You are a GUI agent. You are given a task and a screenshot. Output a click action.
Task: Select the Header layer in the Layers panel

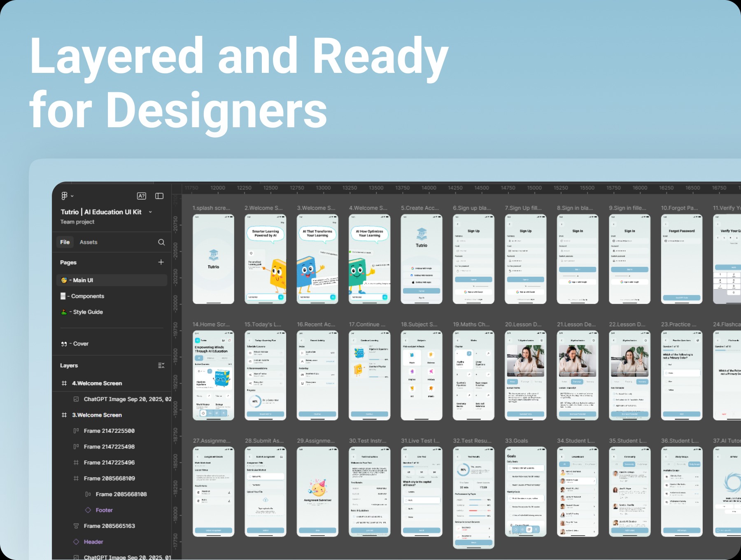point(93,541)
